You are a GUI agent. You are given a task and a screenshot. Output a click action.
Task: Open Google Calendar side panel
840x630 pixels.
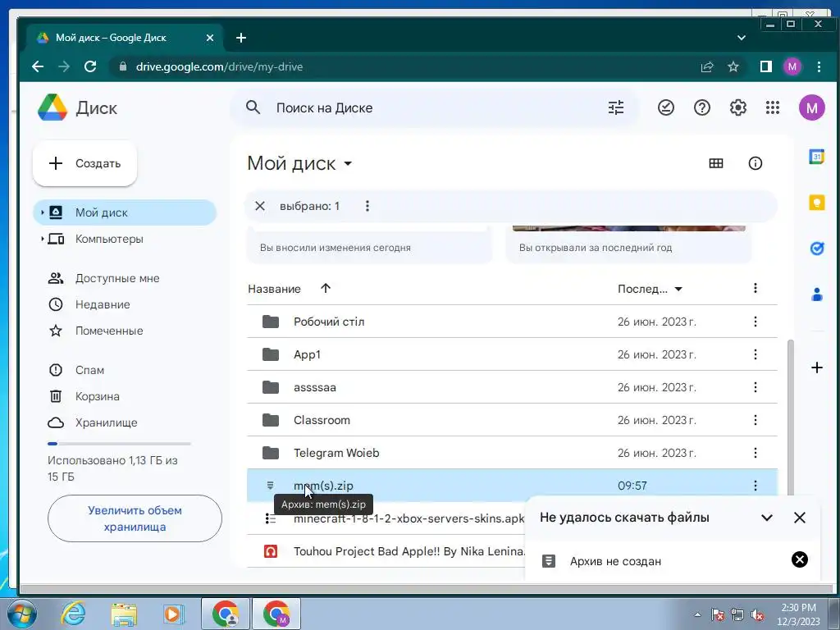816,157
